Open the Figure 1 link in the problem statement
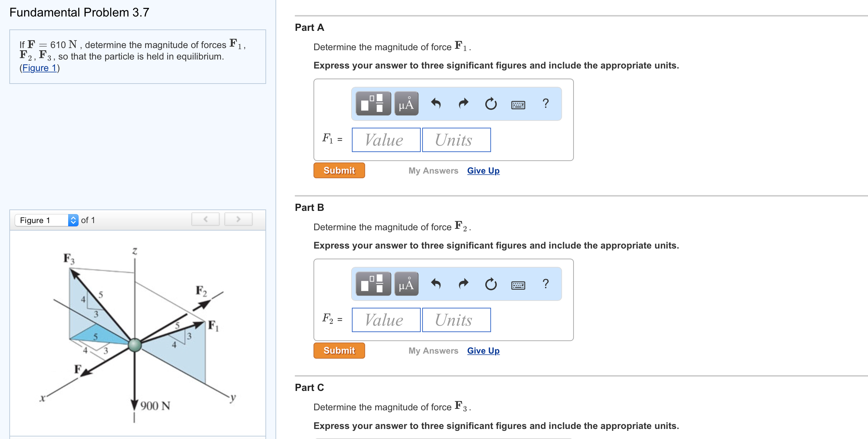 click(39, 68)
